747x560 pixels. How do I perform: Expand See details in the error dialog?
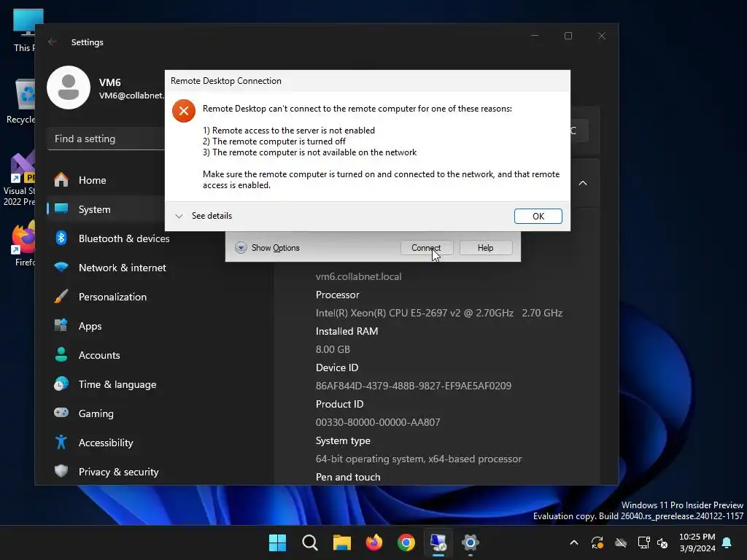[204, 216]
